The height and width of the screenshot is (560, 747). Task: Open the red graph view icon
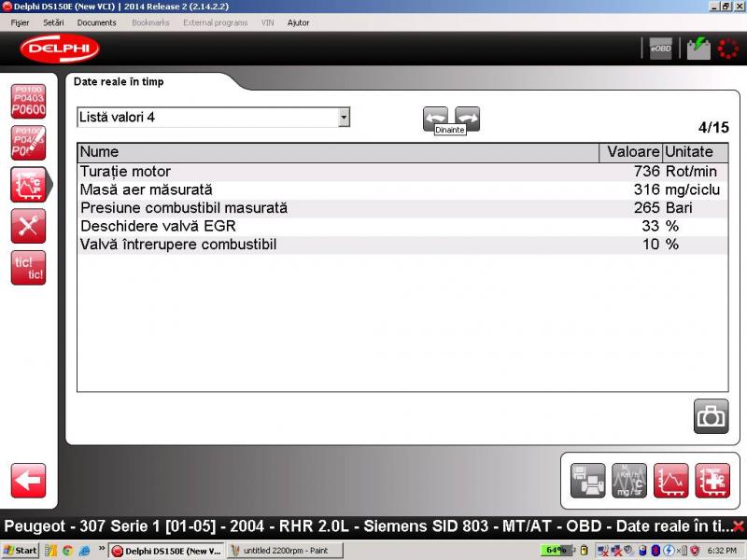point(670,481)
